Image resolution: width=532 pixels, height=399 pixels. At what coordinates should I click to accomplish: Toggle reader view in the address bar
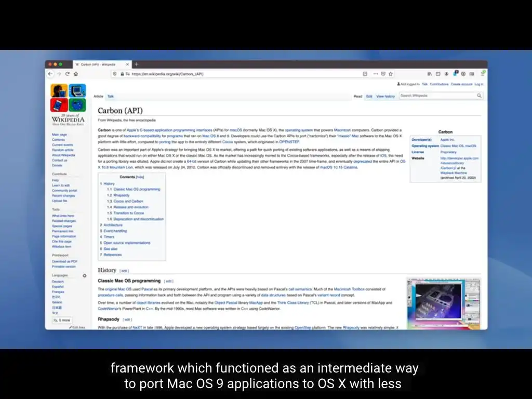(365, 74)
